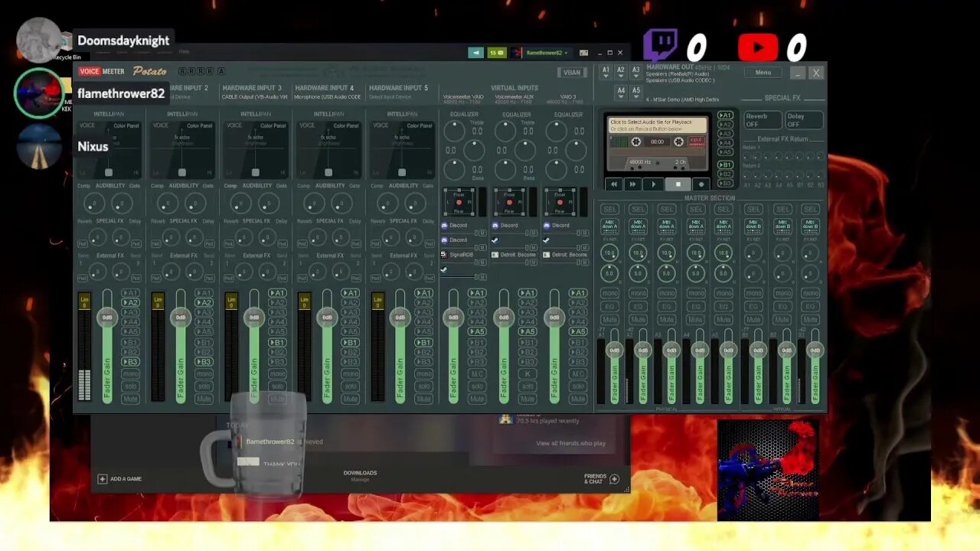Open the VBAN settings

click(572, 73)
